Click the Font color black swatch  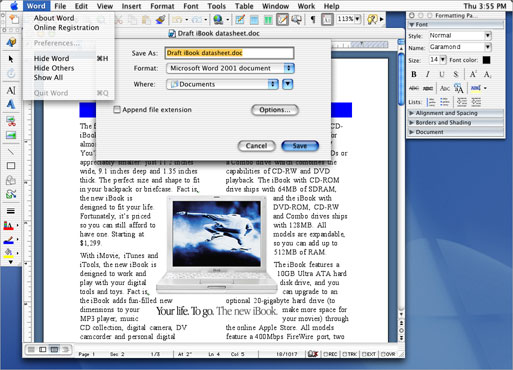tap(486, 60)
